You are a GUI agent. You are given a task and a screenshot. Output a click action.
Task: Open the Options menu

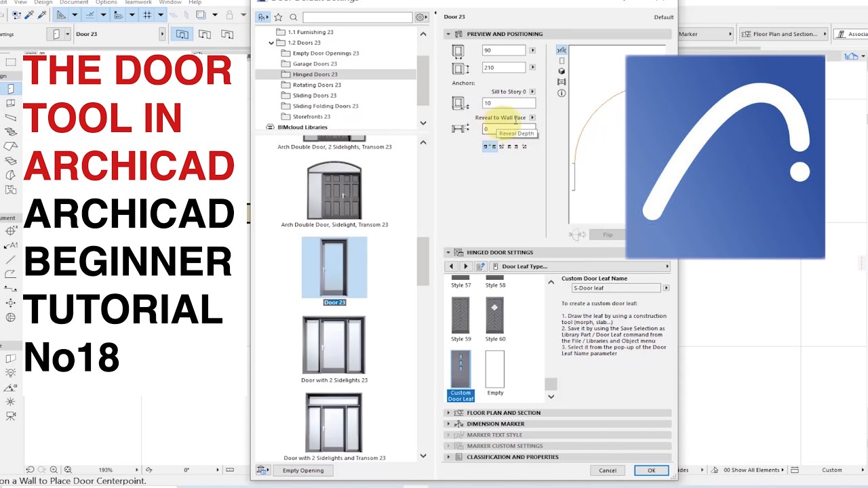coord(106,3)
